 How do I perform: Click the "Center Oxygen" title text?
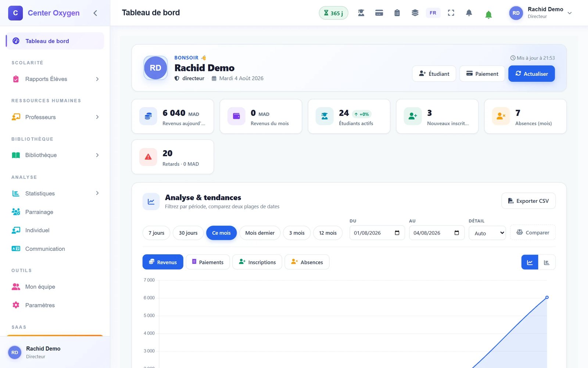click(x=54, y=13)
